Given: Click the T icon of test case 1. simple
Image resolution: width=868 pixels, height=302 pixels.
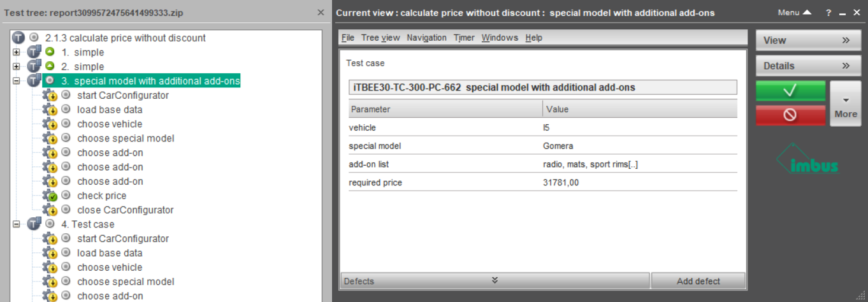Looking at the screenshot, I should tap(34, 52).
